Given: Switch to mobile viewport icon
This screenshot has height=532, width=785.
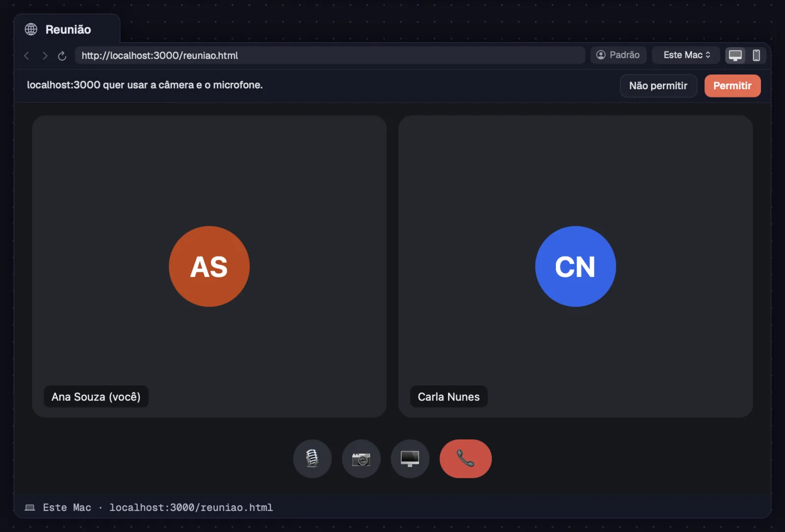Looking at the screenshot, I should pyautogui.click(x=756, y=55).
